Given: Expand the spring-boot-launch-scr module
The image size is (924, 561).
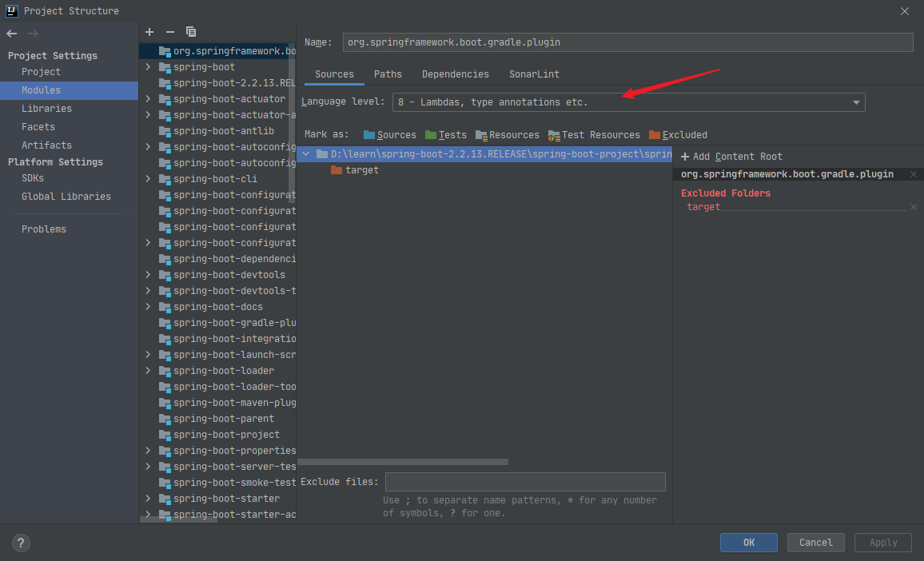Looking at the screenshot, I should 148,355.
